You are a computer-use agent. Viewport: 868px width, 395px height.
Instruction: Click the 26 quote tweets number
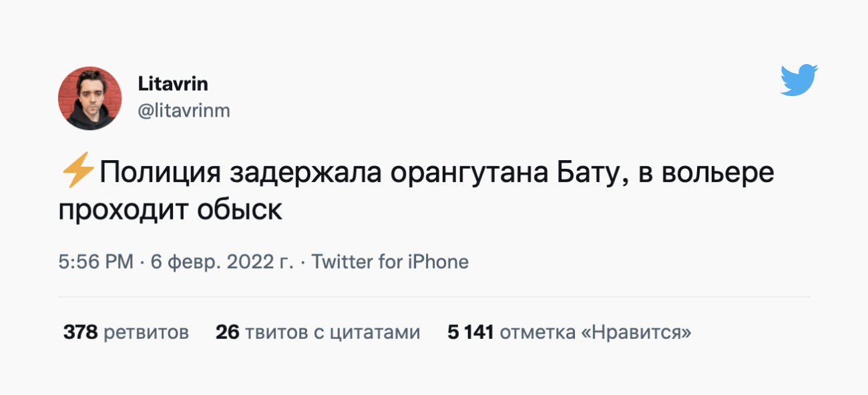click(x=227, y=332)
